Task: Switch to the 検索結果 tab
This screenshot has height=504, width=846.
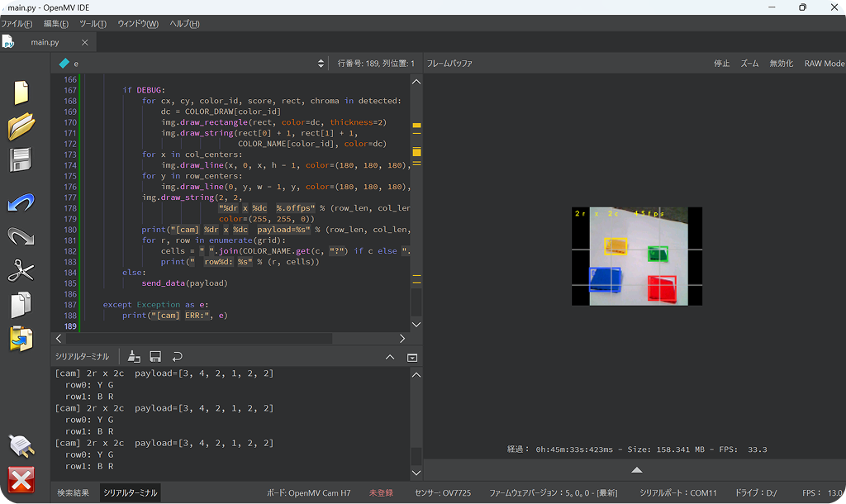Action: pos(73,492)
